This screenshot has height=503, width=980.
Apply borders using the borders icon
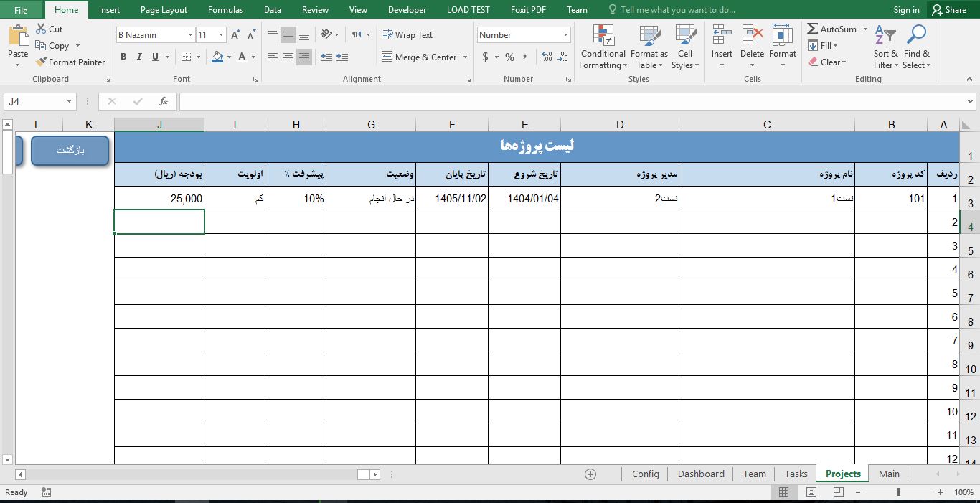point(187,57)
